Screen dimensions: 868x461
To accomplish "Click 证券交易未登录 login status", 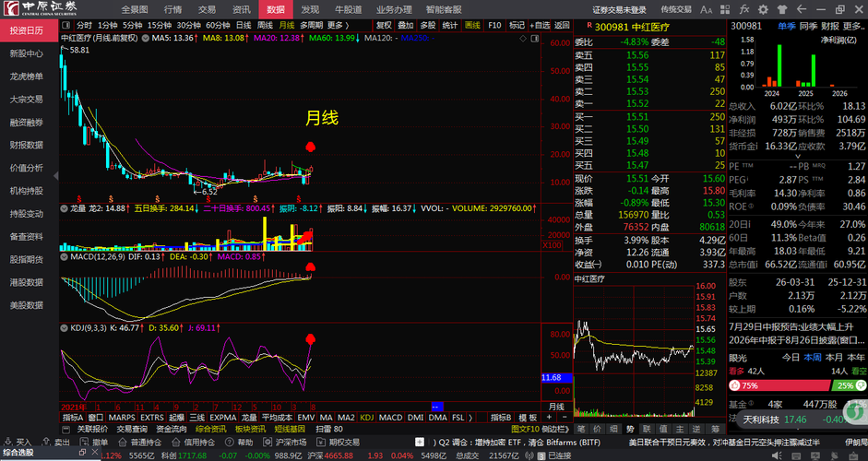I will coord(620,9).
